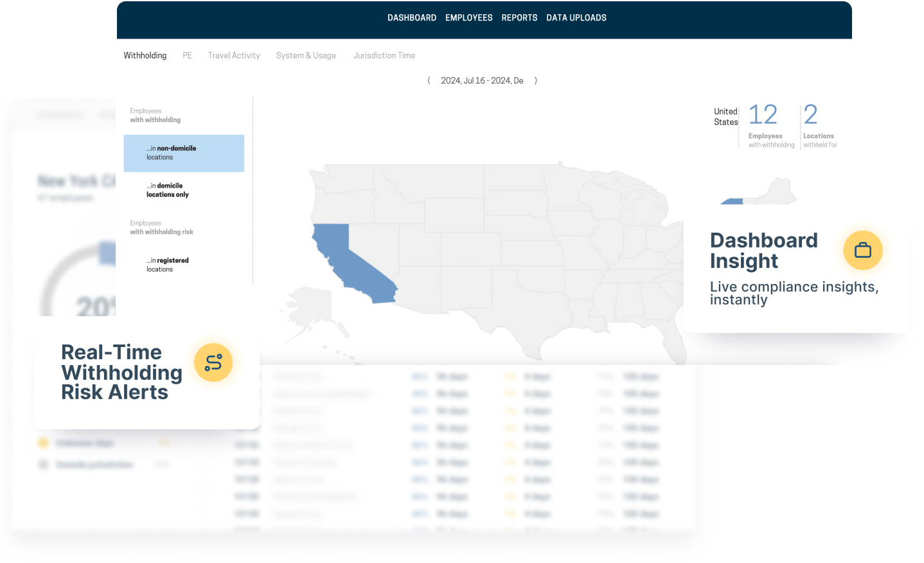This screenshot has height=563, width=924.
Task: Open the Jurisdiction Time tab
Action: click(384, 55)
